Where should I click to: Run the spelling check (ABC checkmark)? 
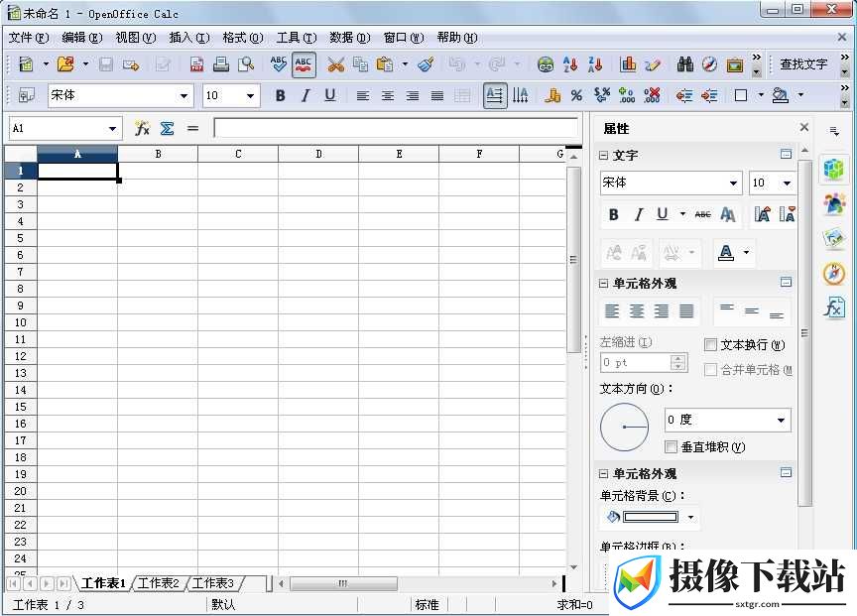click(278, 64)
